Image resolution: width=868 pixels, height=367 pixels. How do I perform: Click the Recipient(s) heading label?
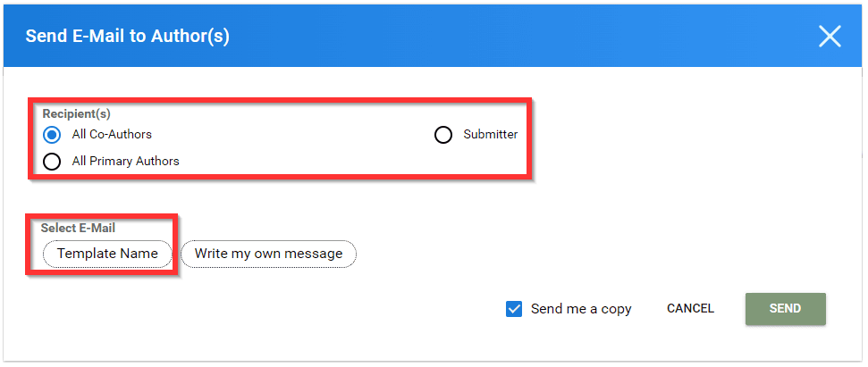[x=76, y=114]
